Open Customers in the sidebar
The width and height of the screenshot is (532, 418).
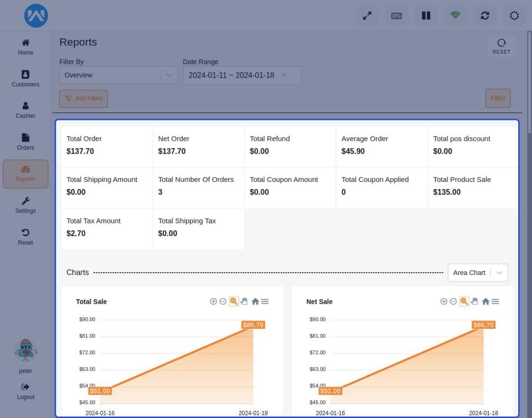25,79
